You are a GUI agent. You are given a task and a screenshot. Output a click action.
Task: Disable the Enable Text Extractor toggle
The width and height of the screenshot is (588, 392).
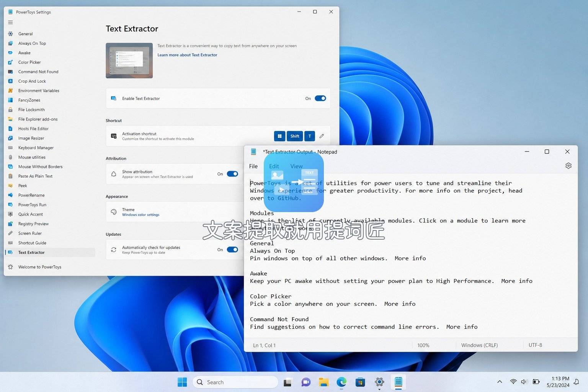[x=320, y=98]
